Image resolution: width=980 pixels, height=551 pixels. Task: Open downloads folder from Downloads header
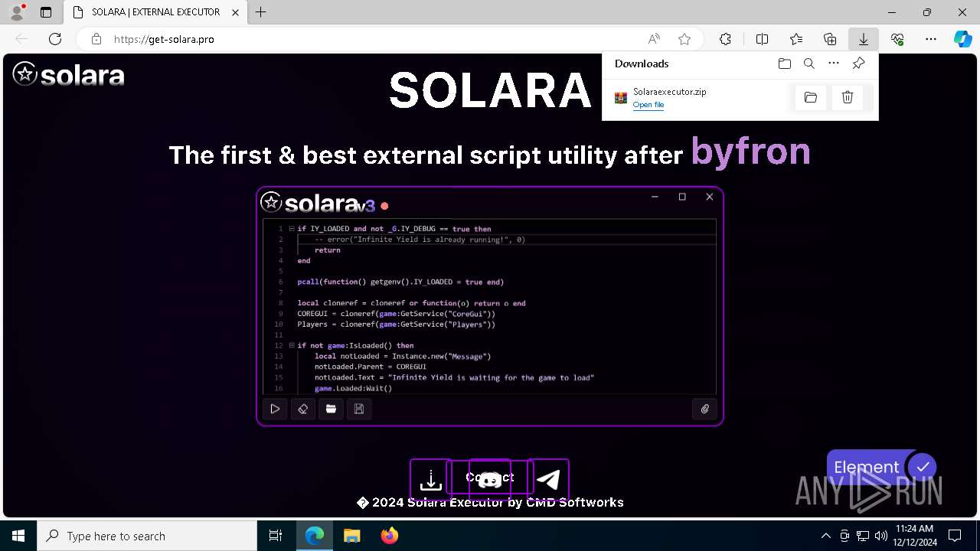point(784,64)
